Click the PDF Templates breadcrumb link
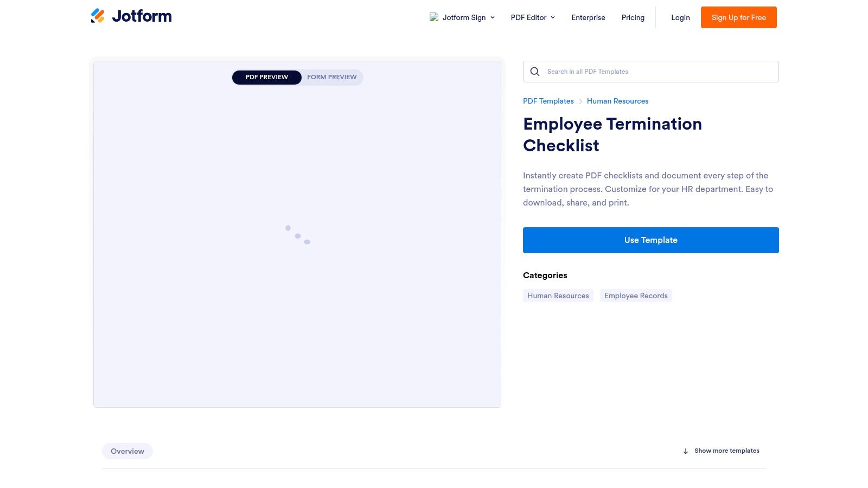868x488 pixels. click(x=548, y=101)
